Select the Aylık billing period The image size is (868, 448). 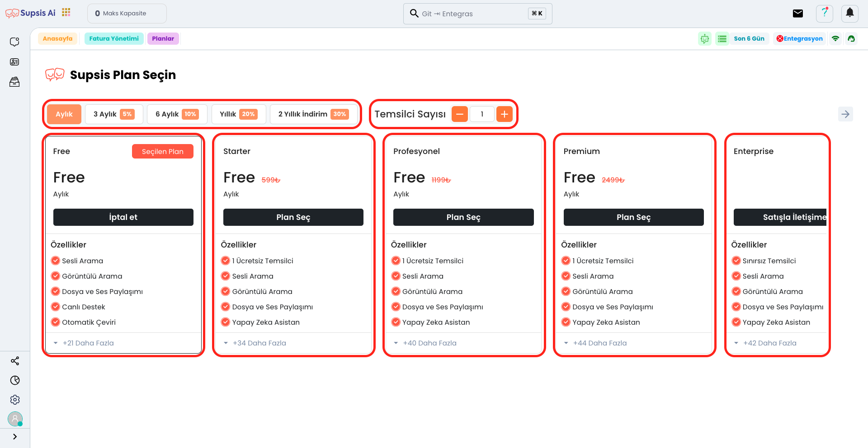pyautogui.click(x=64, y=114)
